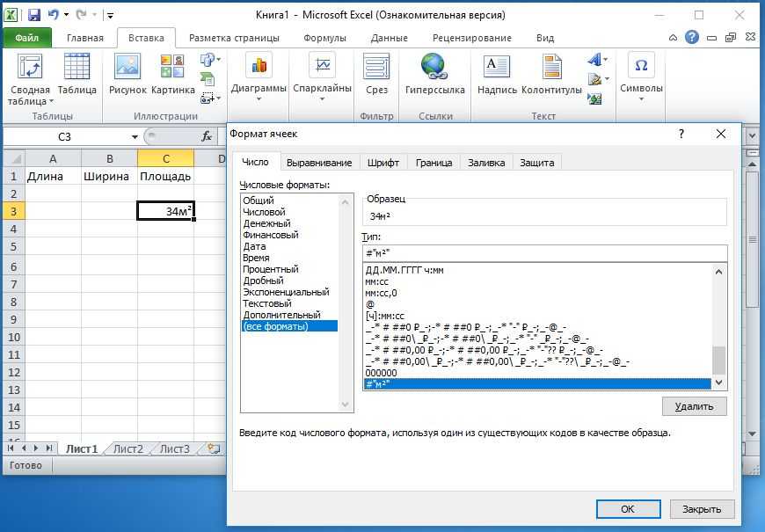This screenshot has width=765, height=532.
Task: Open the Заливка tab in the dialog
Action: pyautogui.click(x=486, y=163)
